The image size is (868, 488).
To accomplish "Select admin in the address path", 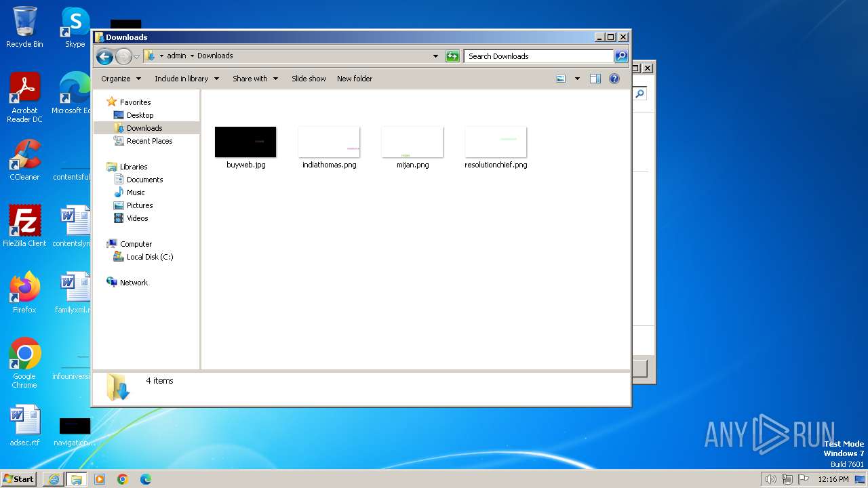I will click(176, 56).
